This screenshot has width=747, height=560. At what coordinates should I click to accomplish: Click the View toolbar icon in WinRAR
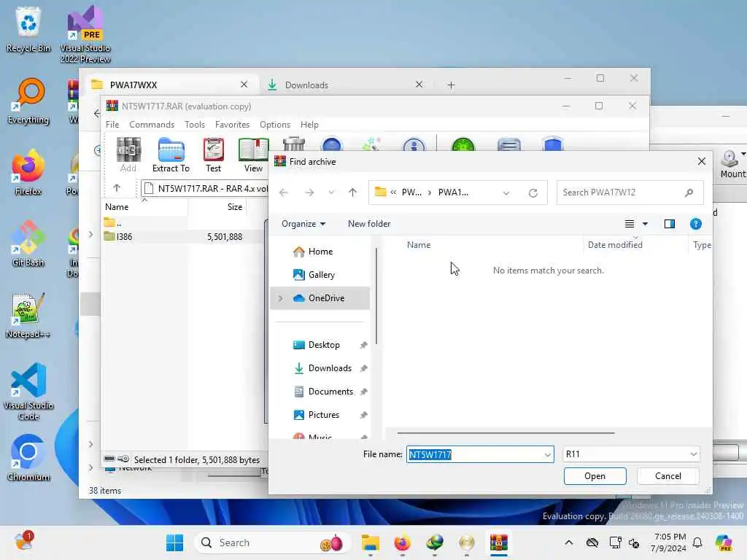tap(253, 155)
